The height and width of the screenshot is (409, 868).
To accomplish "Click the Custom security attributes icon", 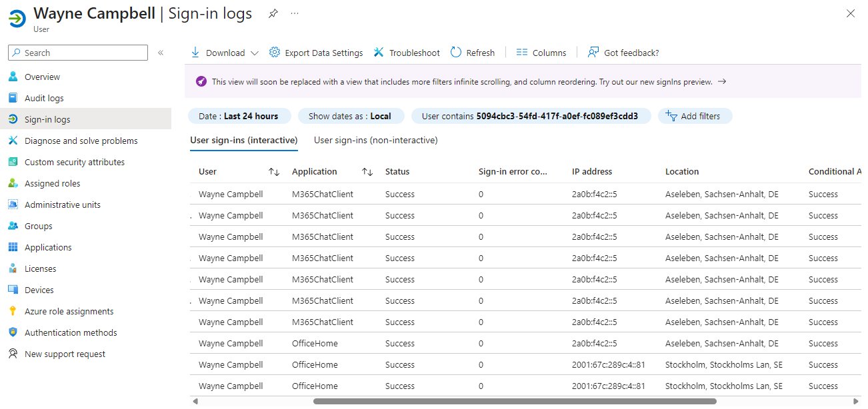I will (x=13, y=162).
